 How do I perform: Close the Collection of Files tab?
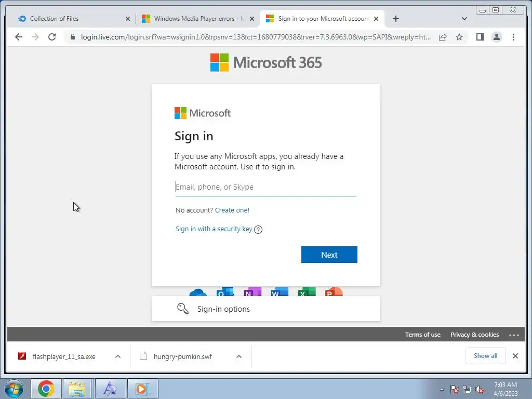click(x=128, y=19)
